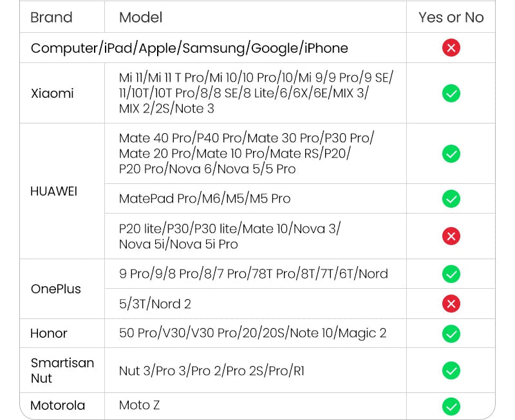The height and width of the screenshot is (420, 515).
Task: Click green checkmark for MatePad Pro row
Action: click(x=451, y=199)
